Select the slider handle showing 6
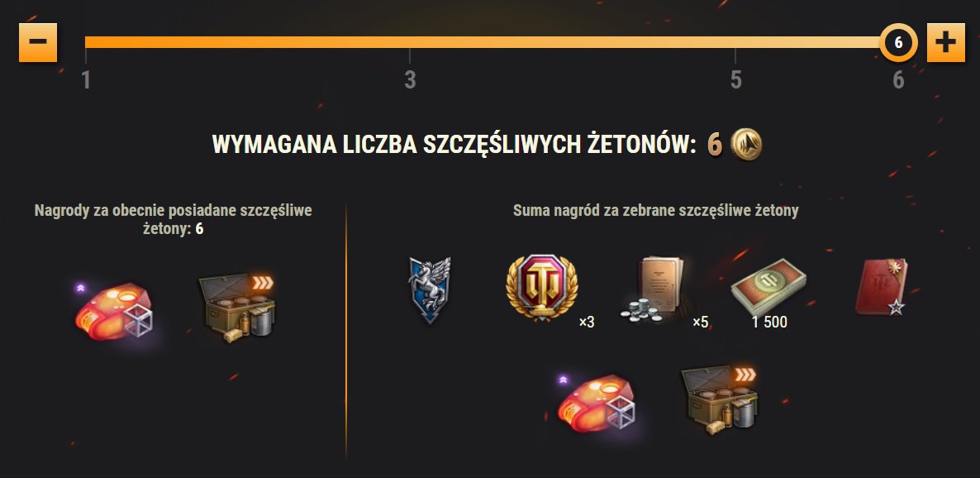 click(899, 42)
